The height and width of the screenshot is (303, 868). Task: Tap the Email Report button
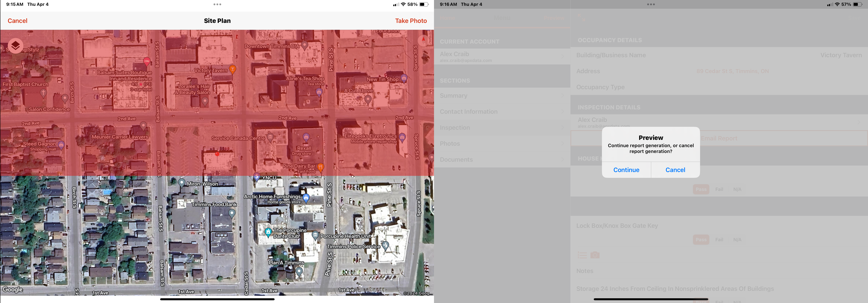[x=719, y=138]
